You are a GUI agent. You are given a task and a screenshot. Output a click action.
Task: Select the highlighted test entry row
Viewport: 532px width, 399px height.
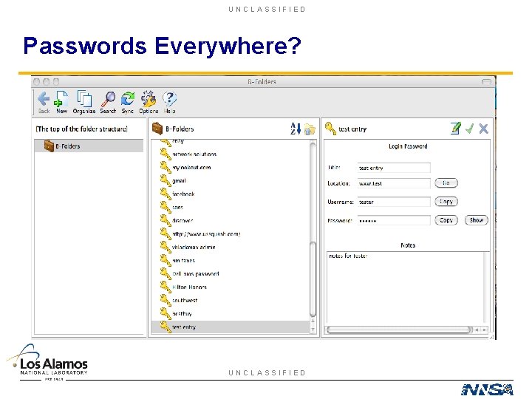pos(231,327)
